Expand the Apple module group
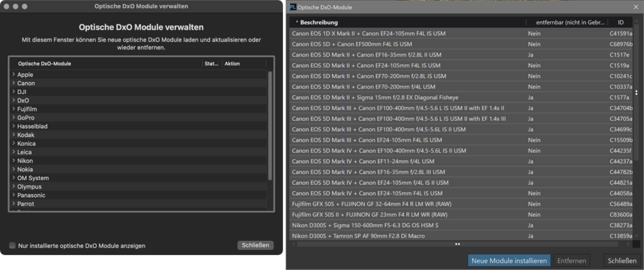This screenshot has height=270, width=644. (x=14, y=75)
